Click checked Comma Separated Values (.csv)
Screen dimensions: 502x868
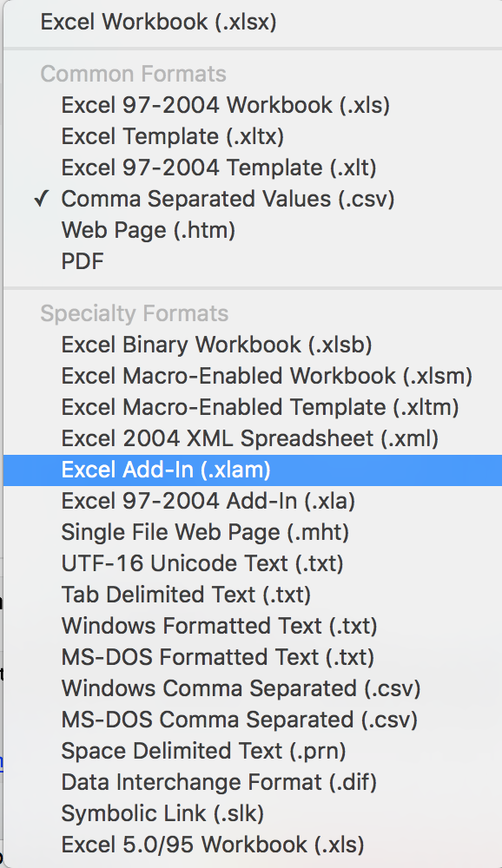253,199
